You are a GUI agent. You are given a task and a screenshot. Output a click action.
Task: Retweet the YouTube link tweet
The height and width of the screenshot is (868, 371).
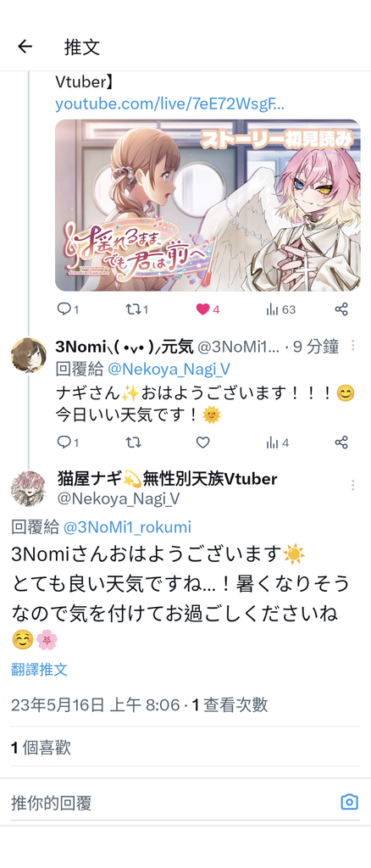(x=136, y=309)
